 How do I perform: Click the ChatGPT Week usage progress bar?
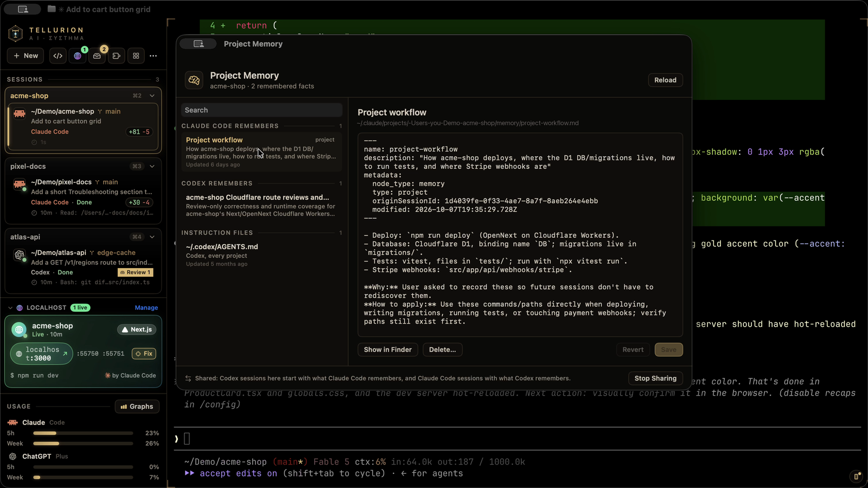[x=83, y=478]
